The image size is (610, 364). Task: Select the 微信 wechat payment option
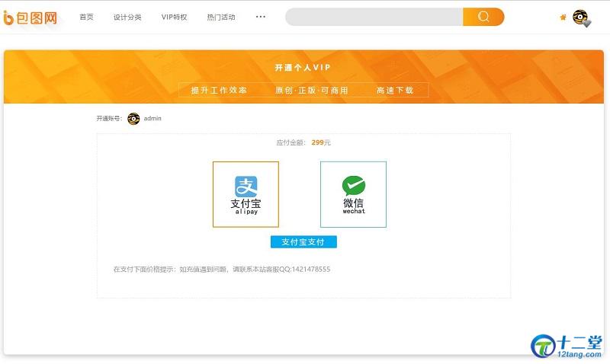pos(353,194)
